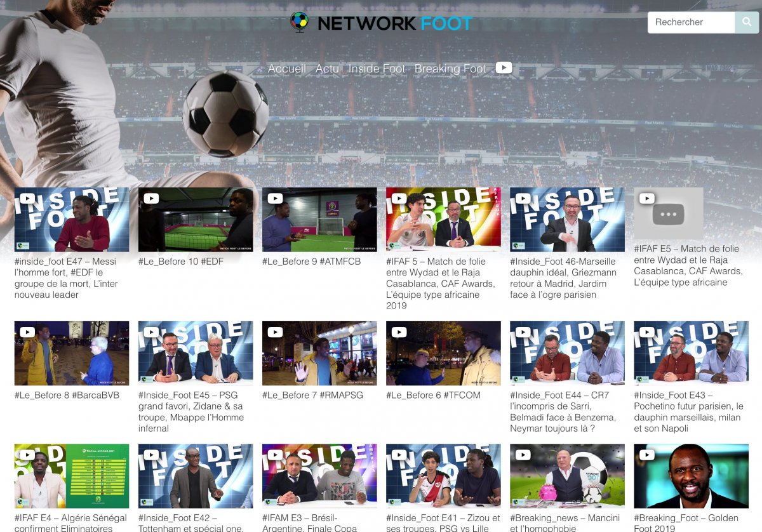This screenshot has height=532, width=762.
Task: Open the YouTube icon in navigation
Action: [504, 68]
